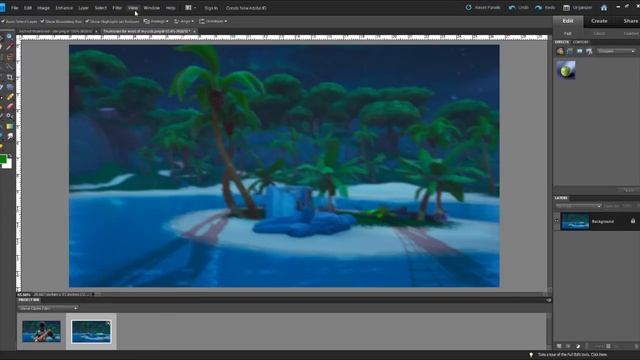Show Layer Styles in the Effects panel
Screen dimensions: 640x360
[570, 51]
